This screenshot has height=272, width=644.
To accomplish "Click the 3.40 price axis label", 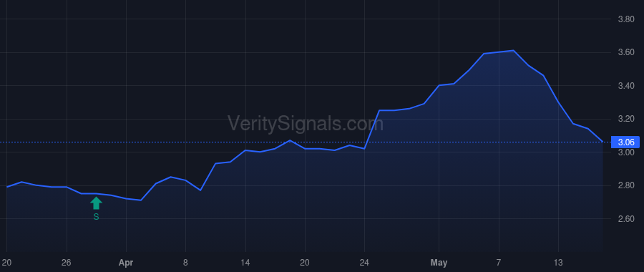I will pyautogui.click(x=626, y=86).
